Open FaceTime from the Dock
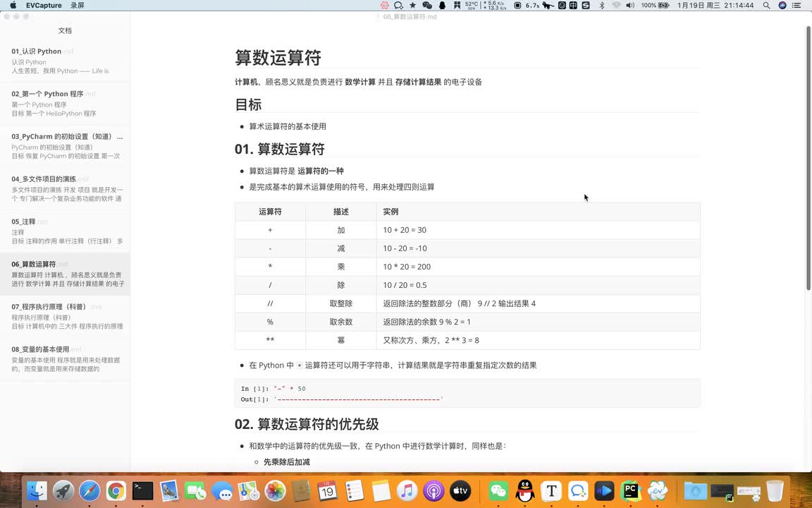The image size is (812, 508). [x=195, y=490]
